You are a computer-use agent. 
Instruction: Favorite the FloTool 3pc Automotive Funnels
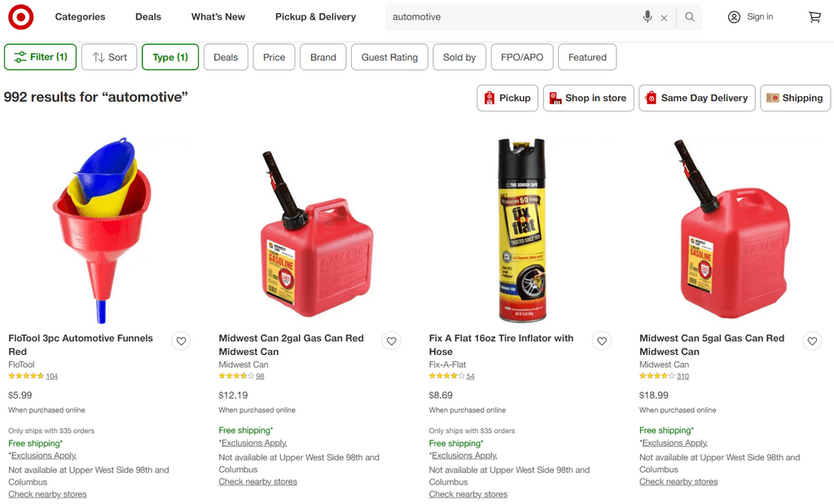tap(181, 341)
